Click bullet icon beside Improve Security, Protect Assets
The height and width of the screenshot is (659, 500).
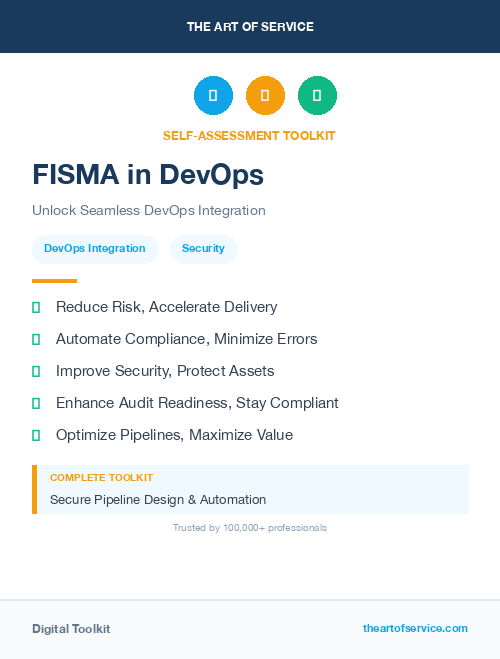36,371
